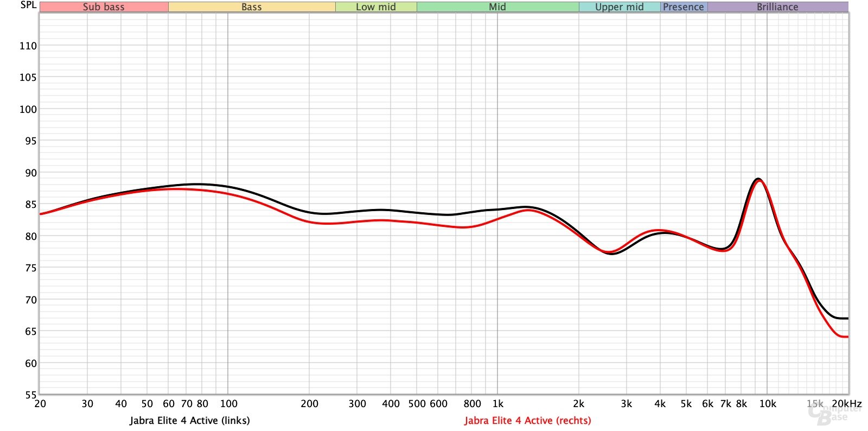Viewport: 868px width, 431px height.
Task: Click the 20 Hz frequency axis label
Action: [x=40, y=403]
